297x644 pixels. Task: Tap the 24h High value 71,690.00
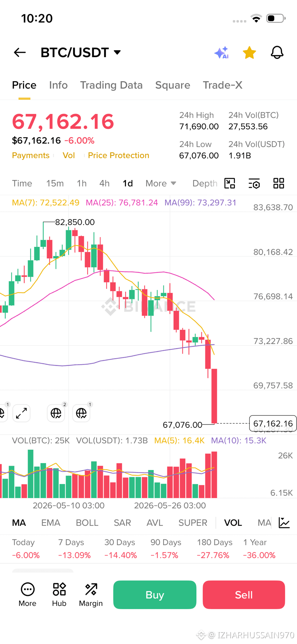tap(199, 126)
